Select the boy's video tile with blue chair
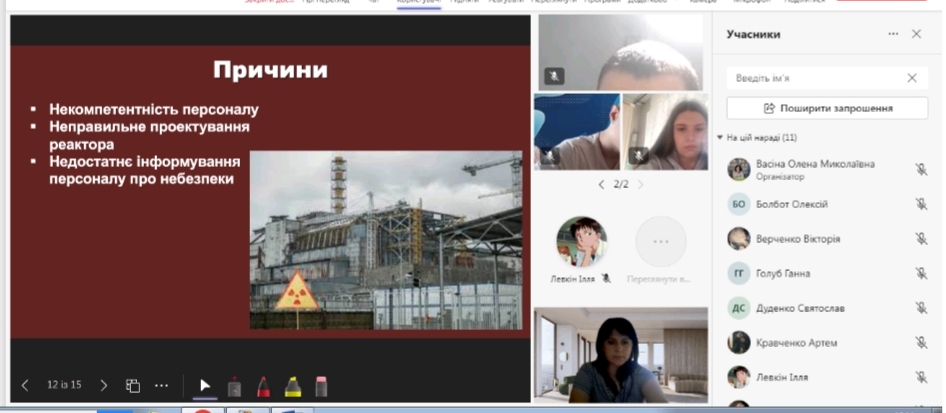The height and width of the screenshot is (413, 946). (x=577, y=131)
